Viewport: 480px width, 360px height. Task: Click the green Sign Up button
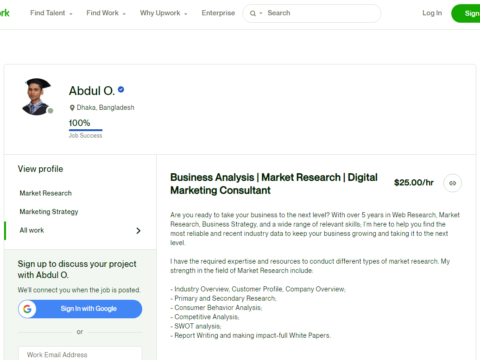466,13
